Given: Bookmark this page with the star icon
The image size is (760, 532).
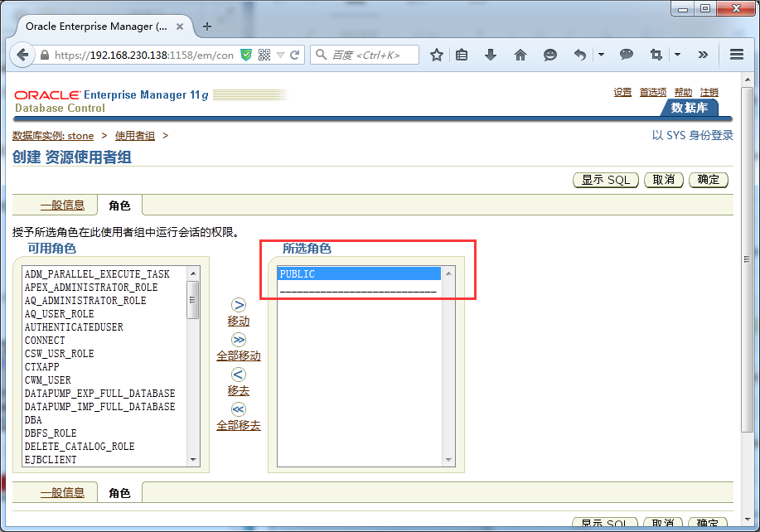Looking at the screenshot, I should click(437, 55).
